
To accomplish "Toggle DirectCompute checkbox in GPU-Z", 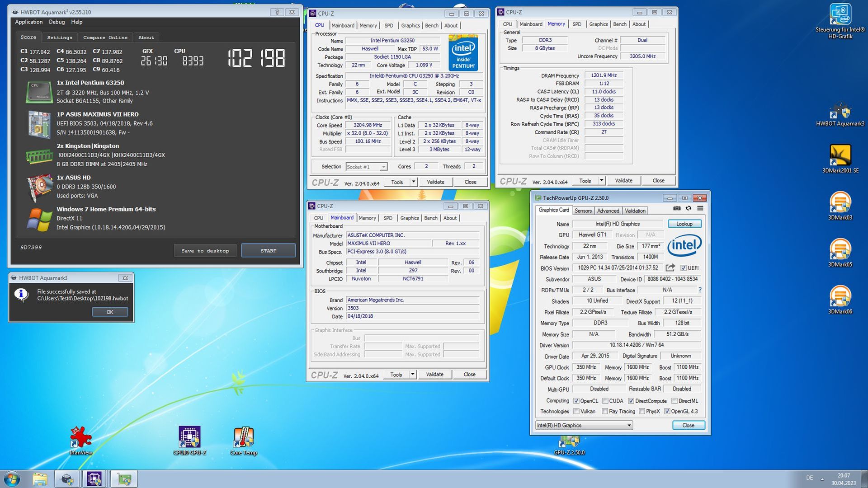I will coord(631,401).
